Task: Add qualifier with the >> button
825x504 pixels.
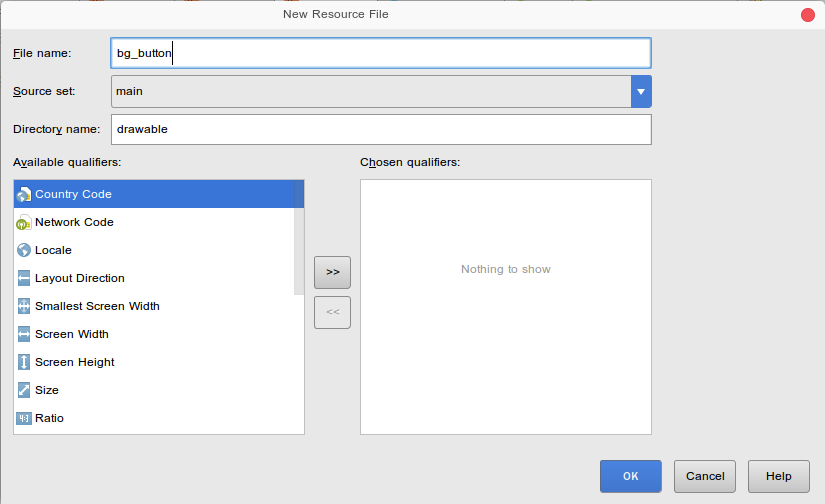Action: pos(332,272)
